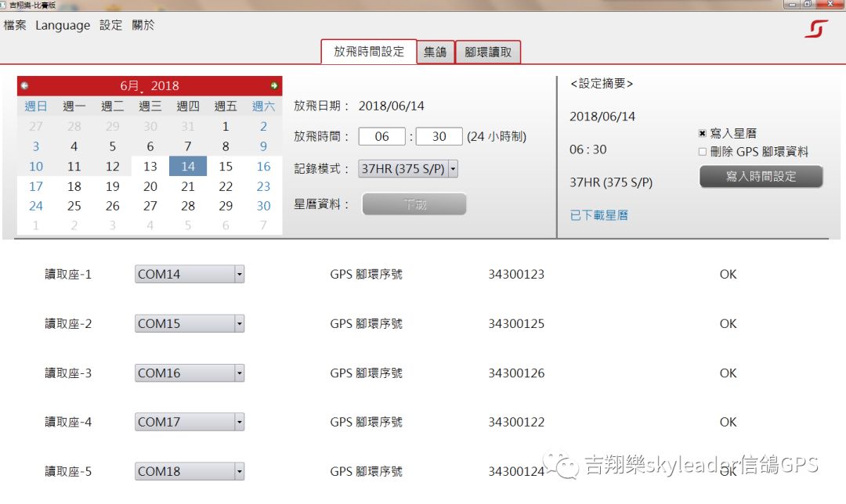Open the 設定 menu

[110, 25]
